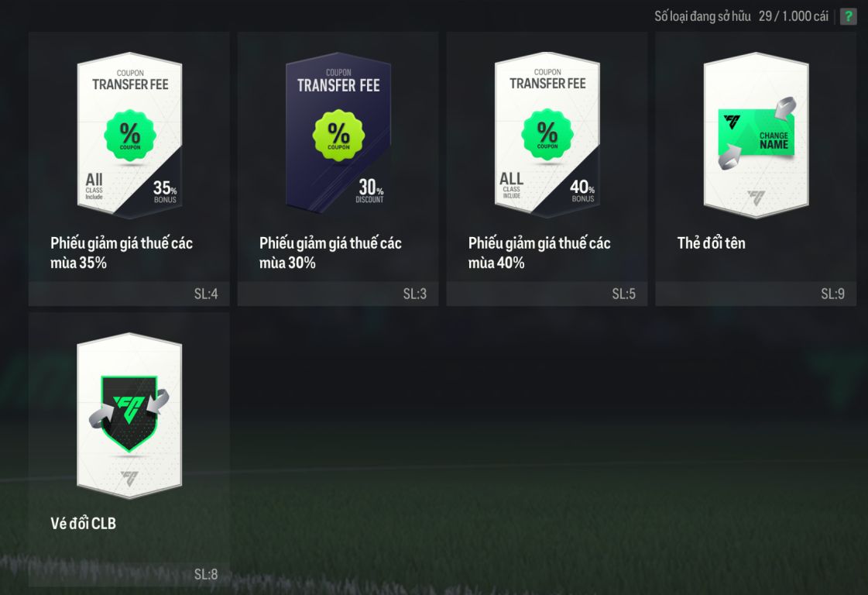Click the green CHANGE NAME ticket icon

coord(756,134)
